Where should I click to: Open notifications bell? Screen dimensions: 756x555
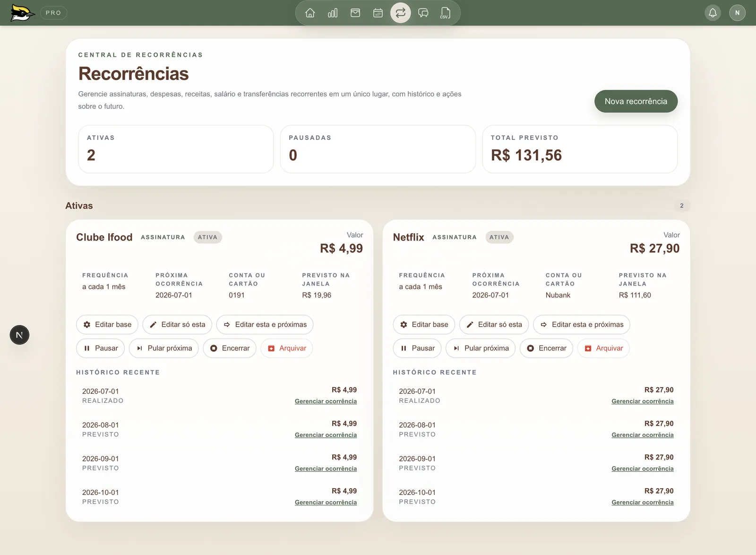(713, 13)
